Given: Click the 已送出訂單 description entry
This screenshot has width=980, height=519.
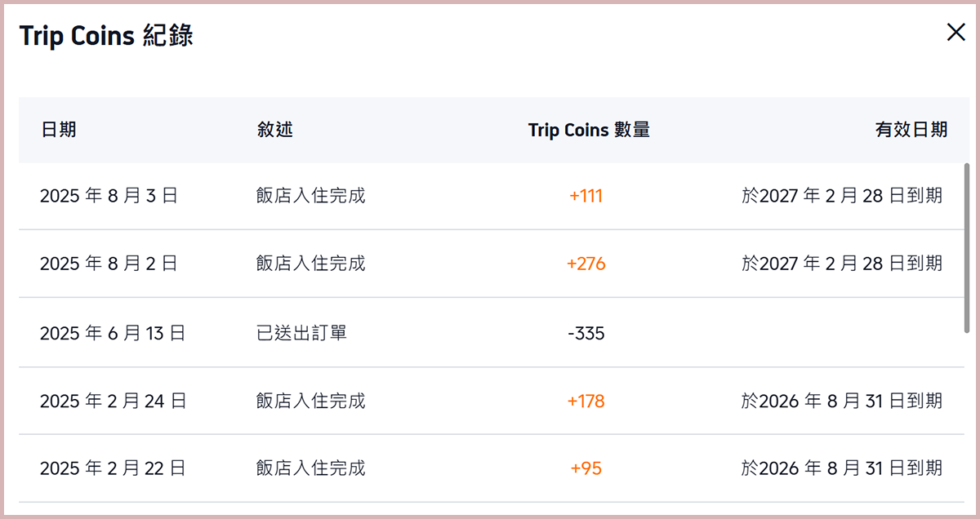Looking at the screenshot, I should [x=301, y=333].
